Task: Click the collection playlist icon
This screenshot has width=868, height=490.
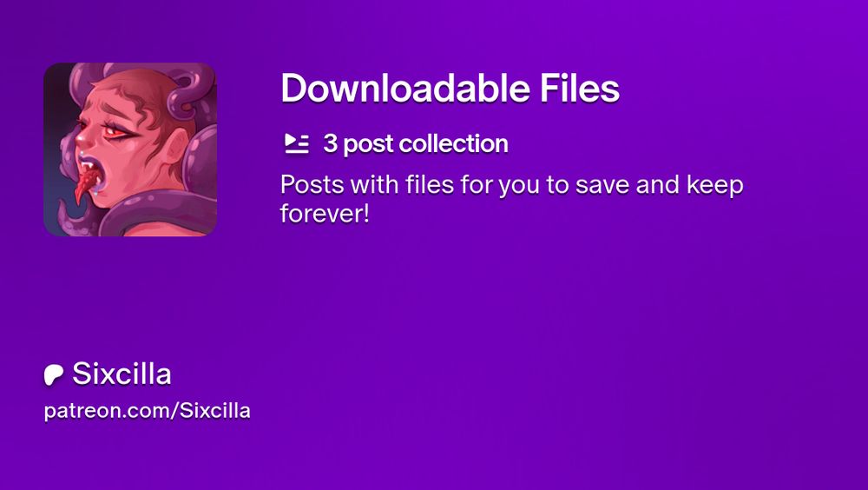Action: [297, 143]
